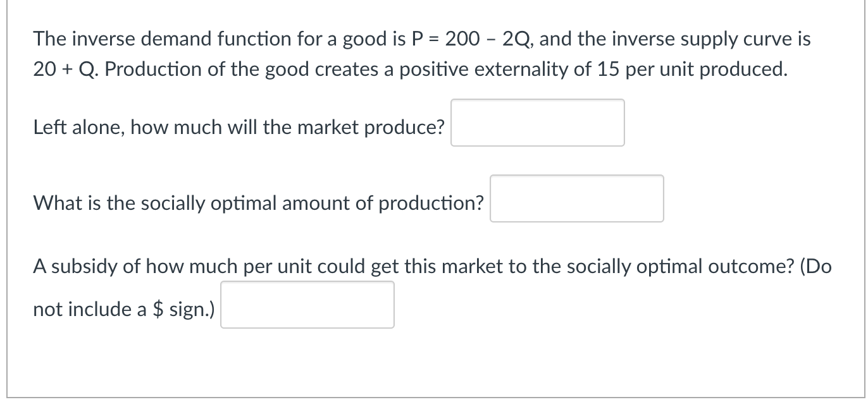Click the box below 'not include a $ sign.'
The width and height of the screenshot is (868, 402).
pos(307,305)
